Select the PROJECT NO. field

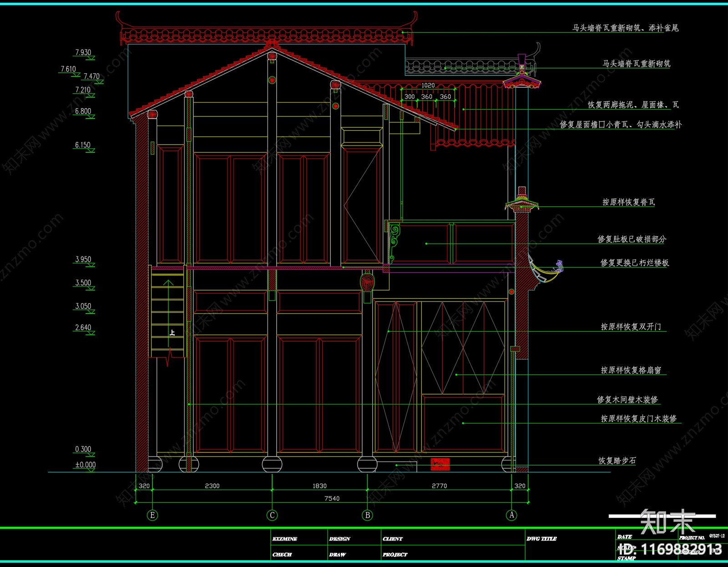pyautogui.click(x=692, y=538)
